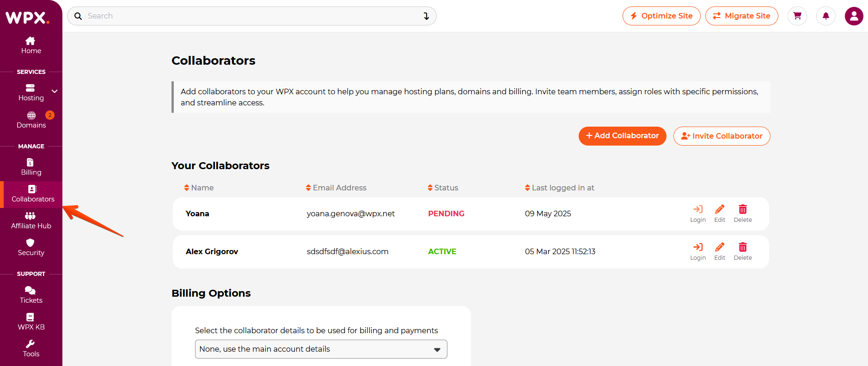Expand the Hosting menu chevron
Image resolution: width=868 pixels, height=366 pixels.
(x=55, y=91)
